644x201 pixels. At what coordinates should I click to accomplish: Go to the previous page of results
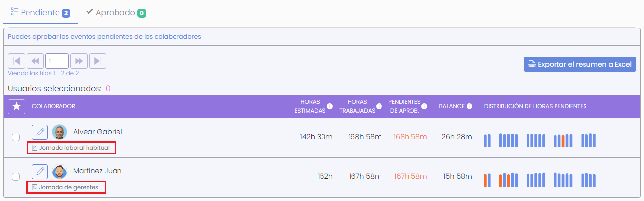pyautogui.click(x=35, y=61)
